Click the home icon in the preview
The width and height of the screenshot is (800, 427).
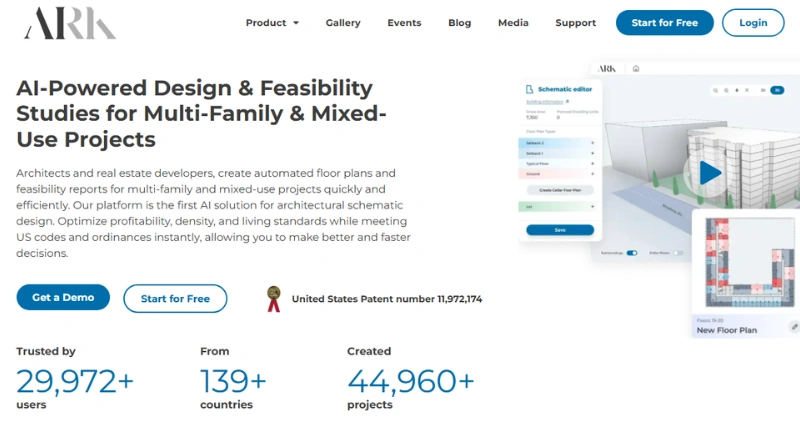point(636,68)
